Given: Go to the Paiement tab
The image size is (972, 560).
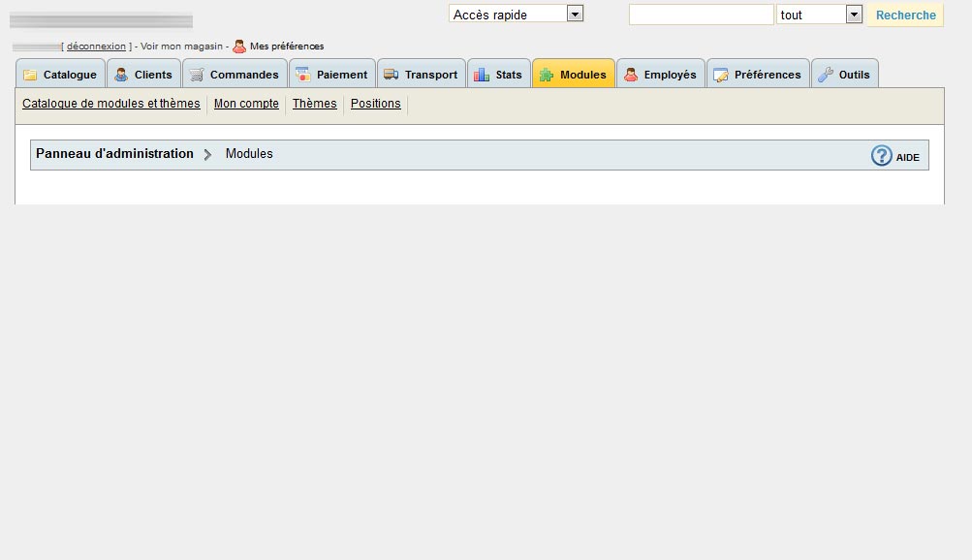Looking at the screenshot, I should (332, 74).
